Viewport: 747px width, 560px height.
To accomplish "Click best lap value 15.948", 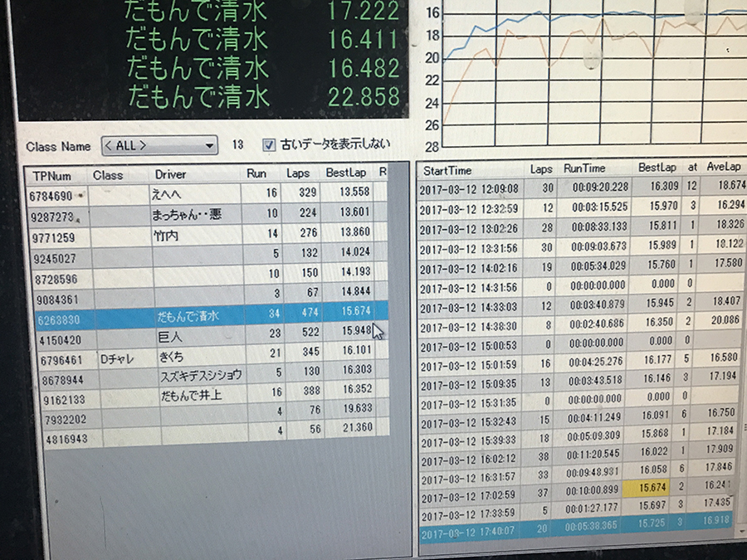I will tap(356, 330).
